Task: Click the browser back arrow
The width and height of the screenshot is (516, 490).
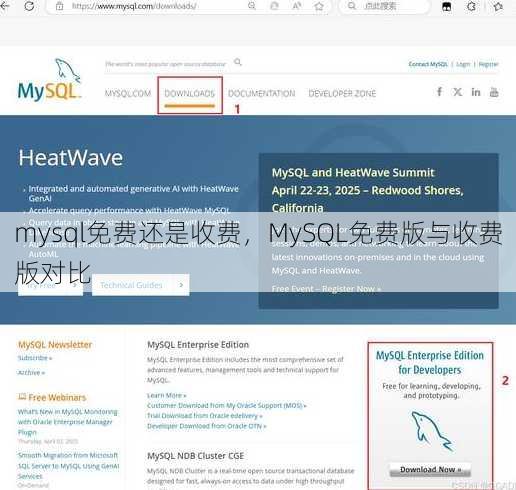Action: point(5,6)
